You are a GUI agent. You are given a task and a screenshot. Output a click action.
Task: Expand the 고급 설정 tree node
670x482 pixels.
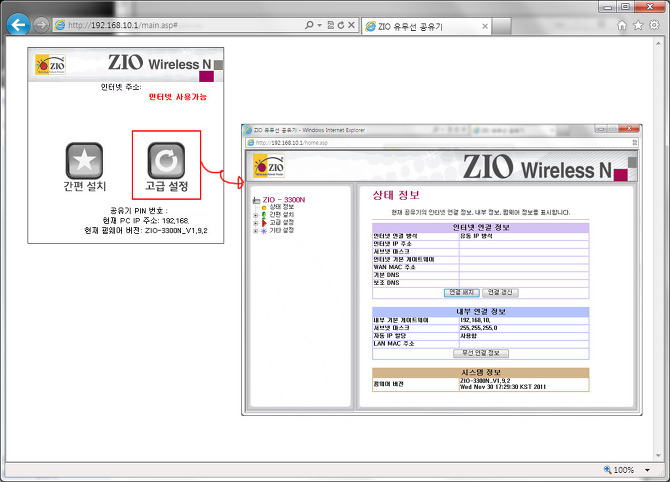tap(256, 223)
